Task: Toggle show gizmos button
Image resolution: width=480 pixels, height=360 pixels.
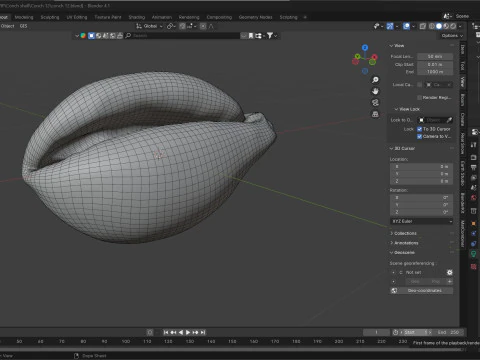Action: pos(390,26)
